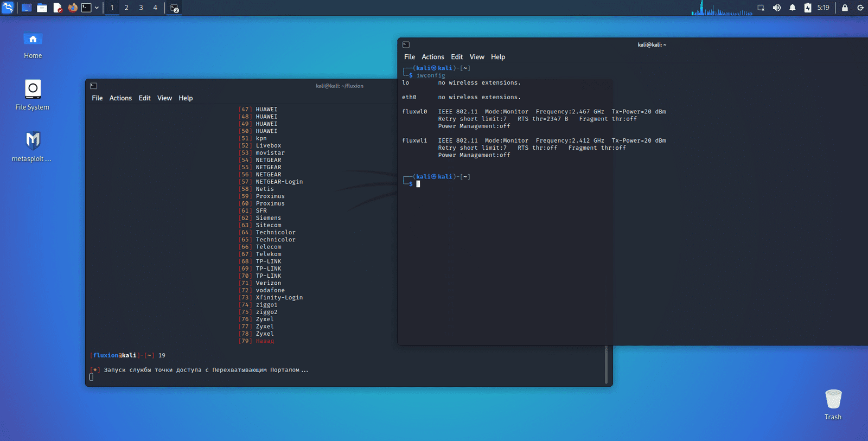868x441 pixels.
Task: Click list entry 75 ziggo2
Action: [x=258, y=312]
